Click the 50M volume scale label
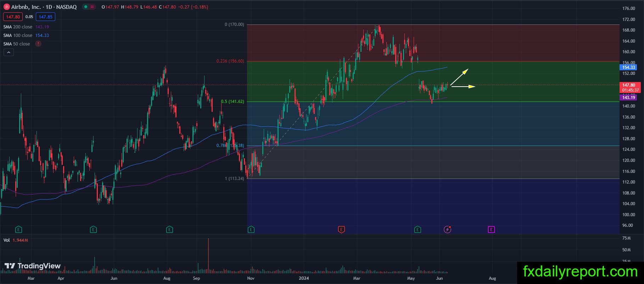Screen dimensions: 644x284 [x=626, y=250]
